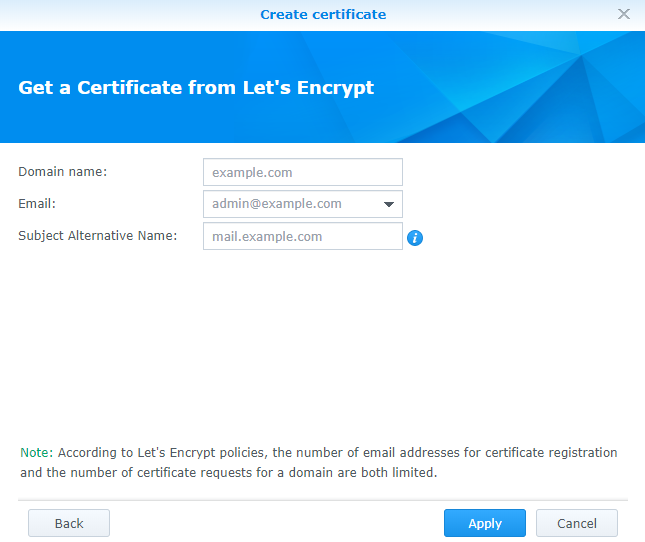Click the info icon beside Subject Alternative Name
645x542 pixels.
(x=415, y=238)
